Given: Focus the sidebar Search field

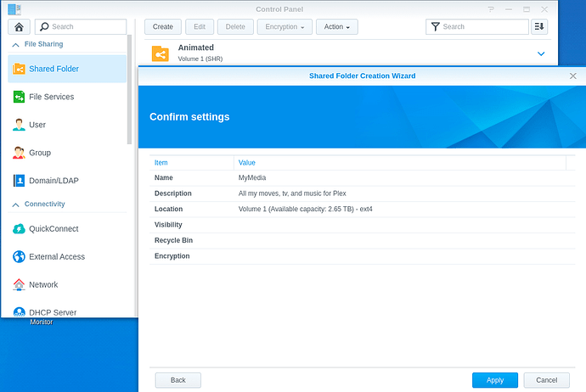Looking at the screenshot, I should click(x=81, y=27).
